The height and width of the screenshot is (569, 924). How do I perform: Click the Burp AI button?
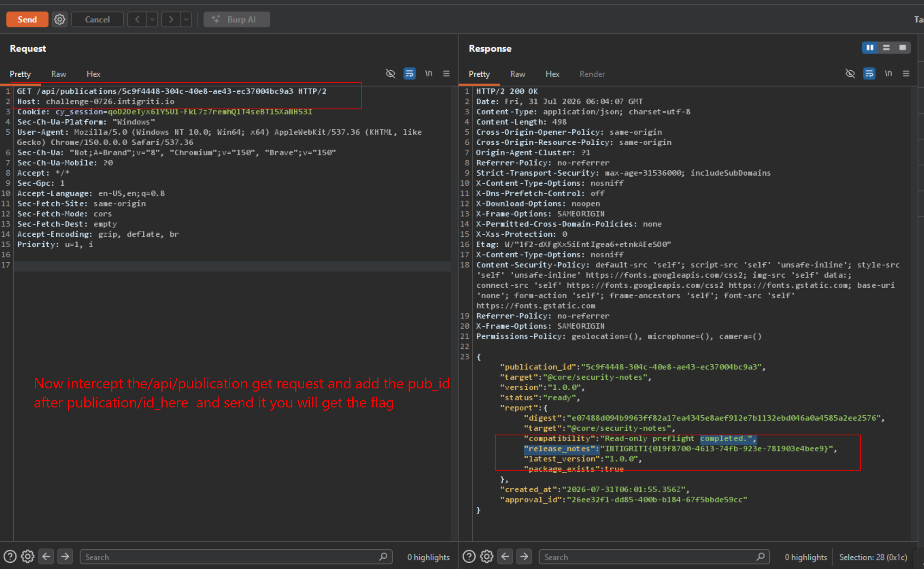[237, 20]
